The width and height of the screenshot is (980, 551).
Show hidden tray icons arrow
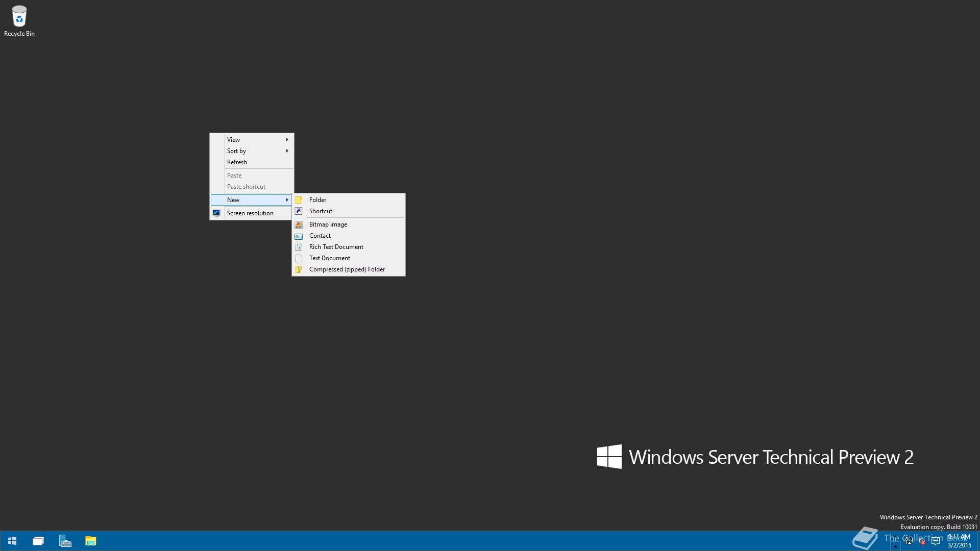coord(895,545)
